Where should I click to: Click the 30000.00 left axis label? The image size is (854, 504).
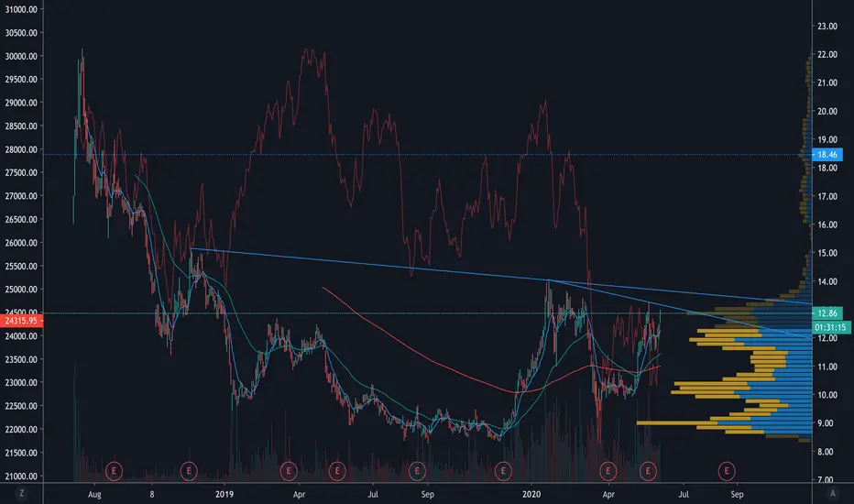(x=21, y=56)
